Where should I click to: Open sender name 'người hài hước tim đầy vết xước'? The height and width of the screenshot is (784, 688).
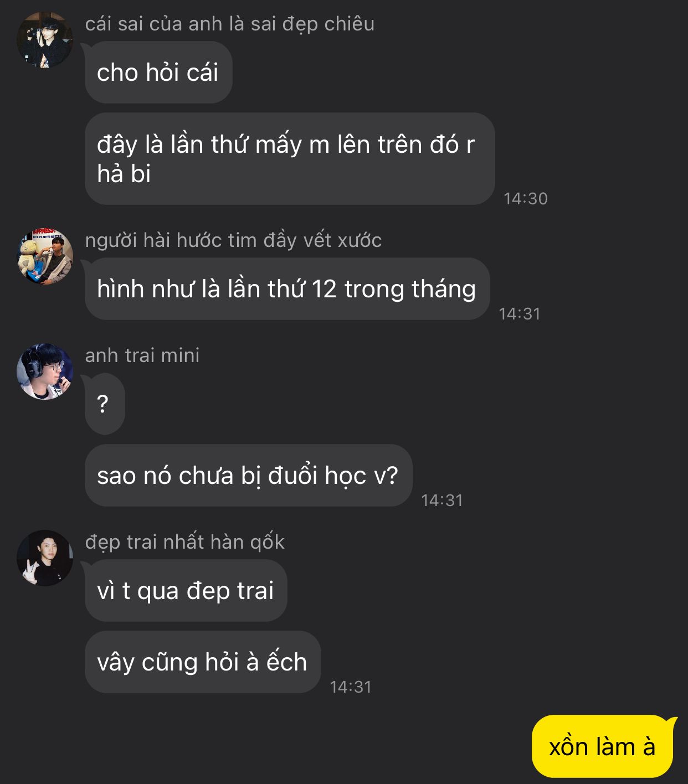233,240
